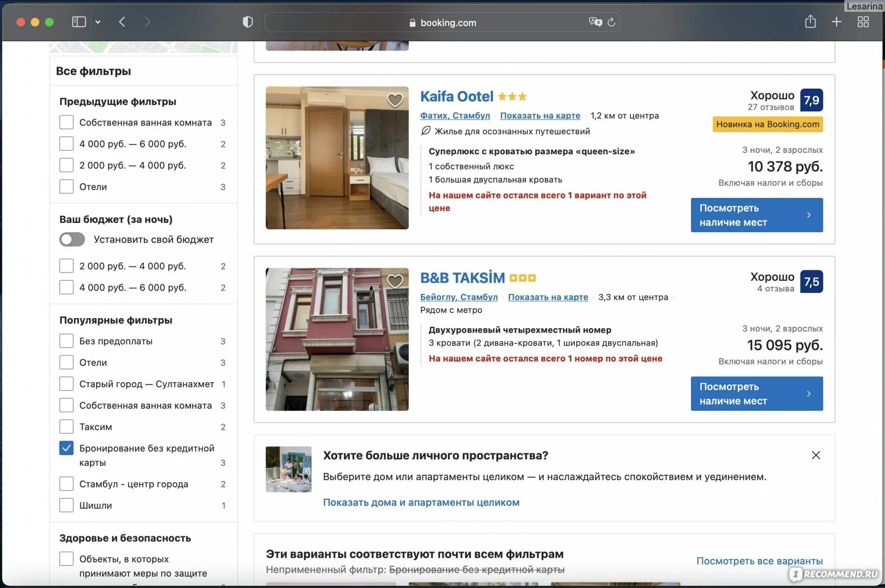Viewport: 885px width, 588px height.
Task: Go back to previous page
Action: point(122,22)
